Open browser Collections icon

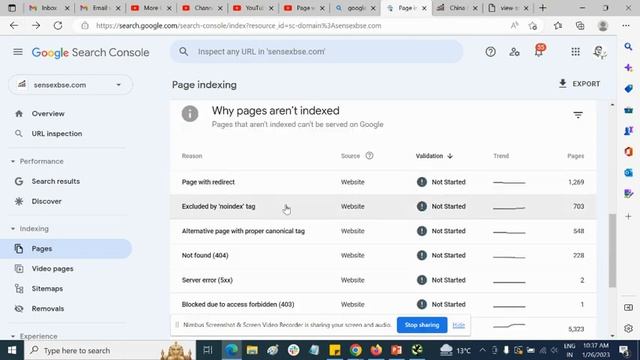[580, 26]
